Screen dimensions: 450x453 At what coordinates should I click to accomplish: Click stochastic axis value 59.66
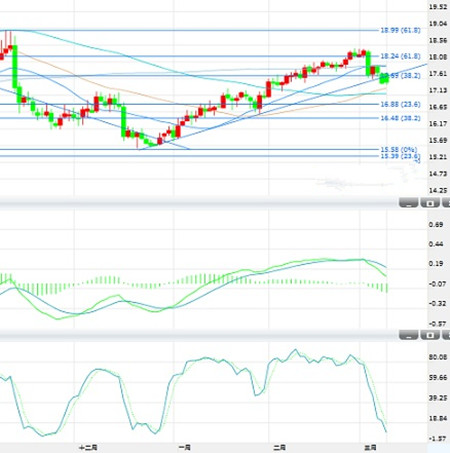pos(438,377)
